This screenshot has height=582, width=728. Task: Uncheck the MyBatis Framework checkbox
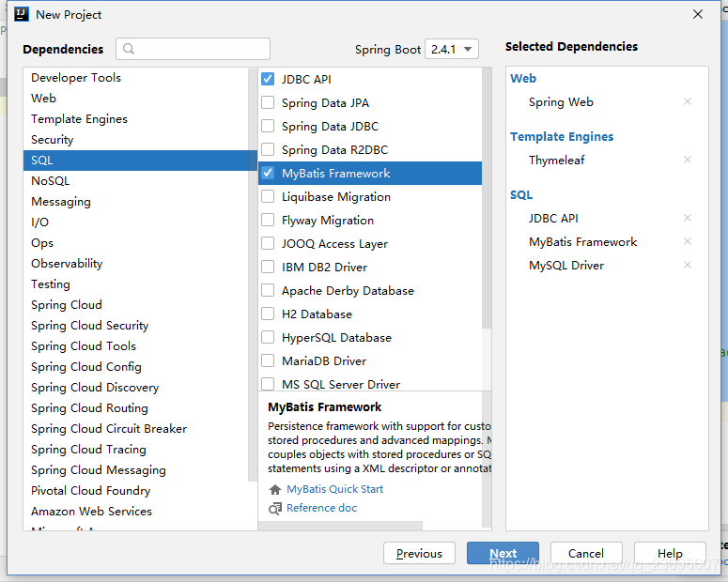(268, 173)
